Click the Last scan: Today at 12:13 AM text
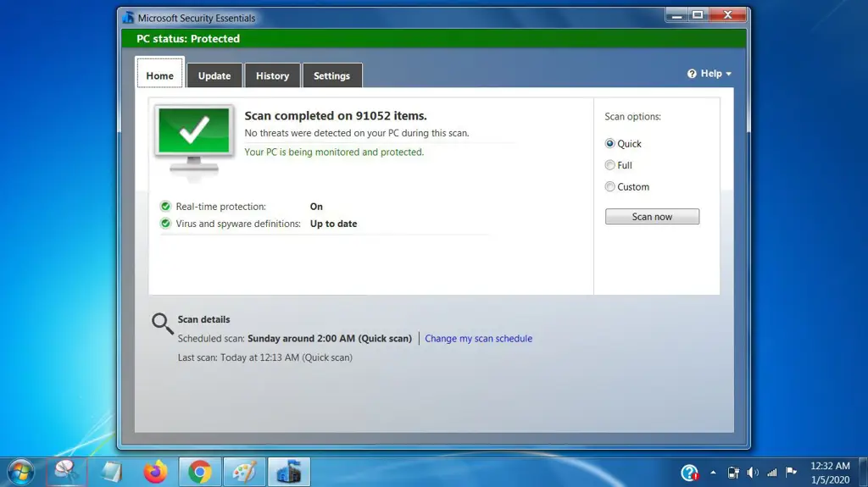The image size is (868, 487). [264, 357]
